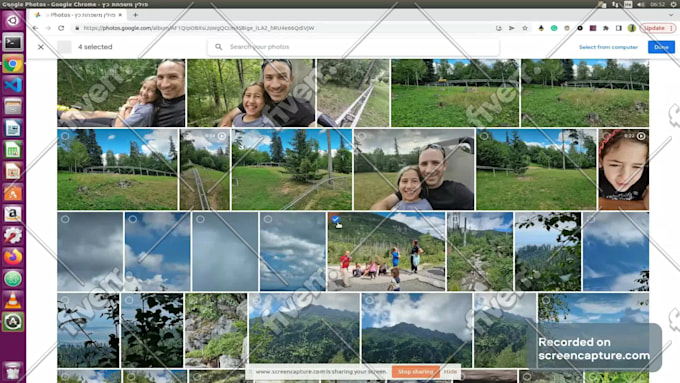
Task: Open the network indicator in top panel
Action: point(615,4)
